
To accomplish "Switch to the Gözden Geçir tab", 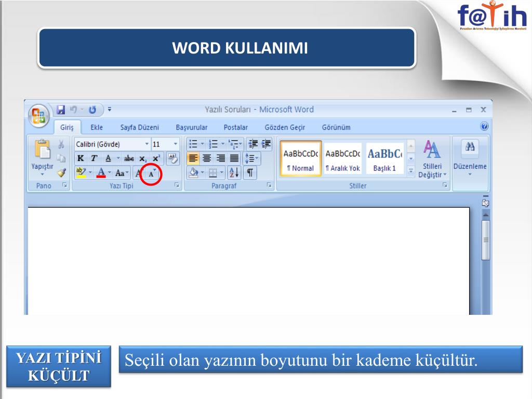I will pos(285,128).
